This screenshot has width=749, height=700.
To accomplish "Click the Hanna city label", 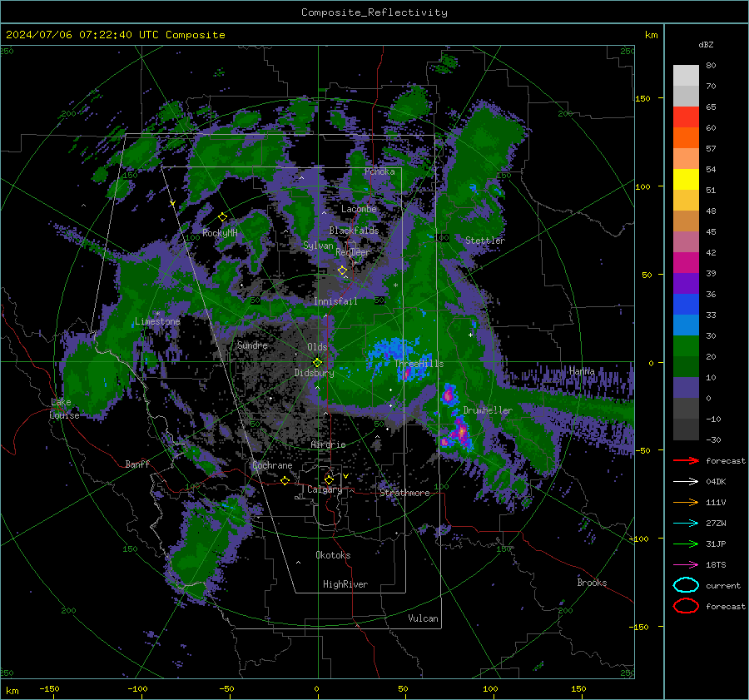I will pyautogui.click(x=582, y=371).
